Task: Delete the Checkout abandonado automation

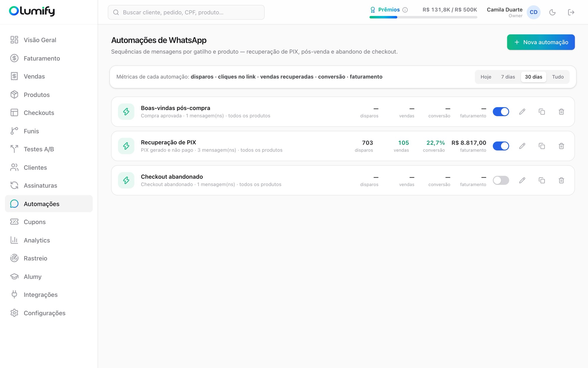Action: pos(561,180)
